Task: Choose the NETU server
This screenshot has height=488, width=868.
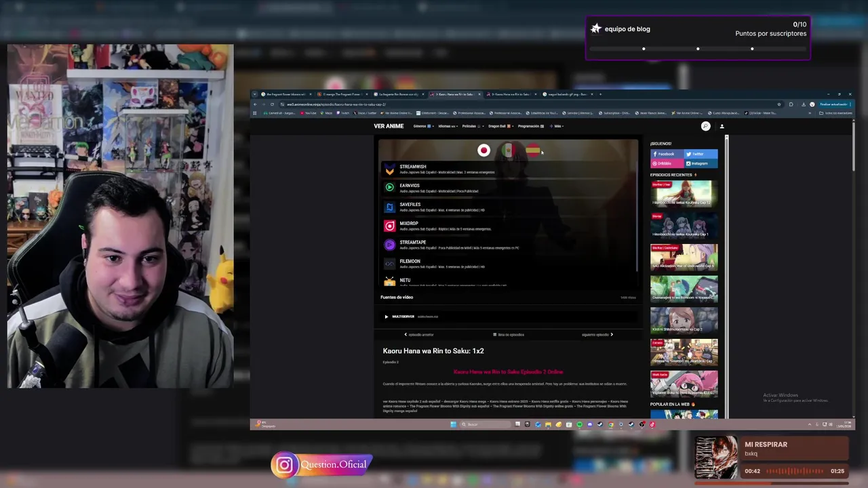Action: point(508,281)
